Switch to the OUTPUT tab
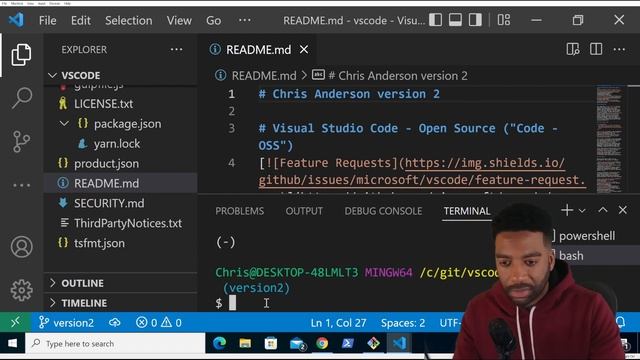 [304, 211]
